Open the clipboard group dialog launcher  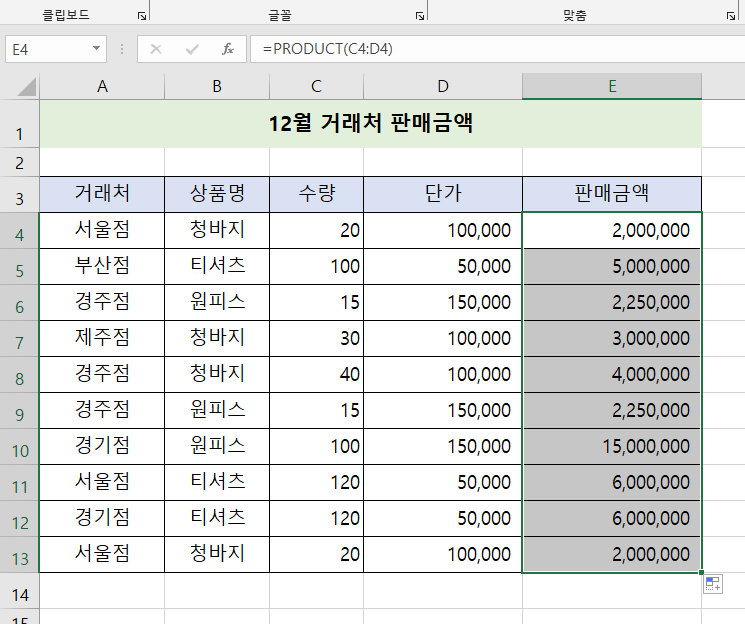tap(142, 16)
